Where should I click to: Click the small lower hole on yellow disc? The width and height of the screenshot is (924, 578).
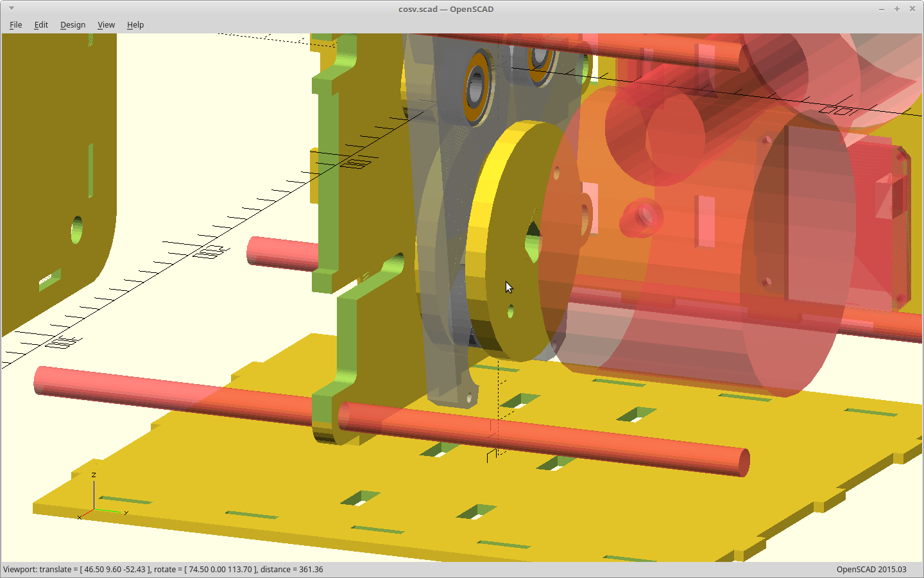pos(511,312)
